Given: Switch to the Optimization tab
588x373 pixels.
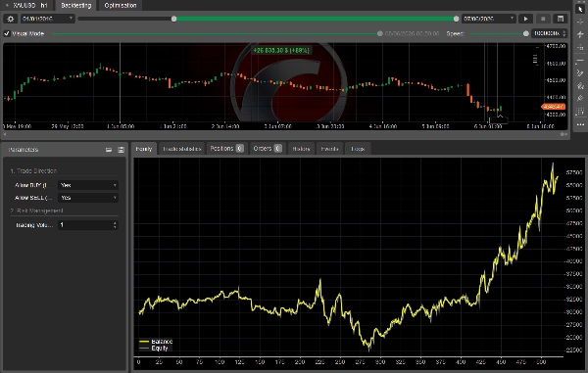Looking at the screenshot, I should tap(121, 6).
